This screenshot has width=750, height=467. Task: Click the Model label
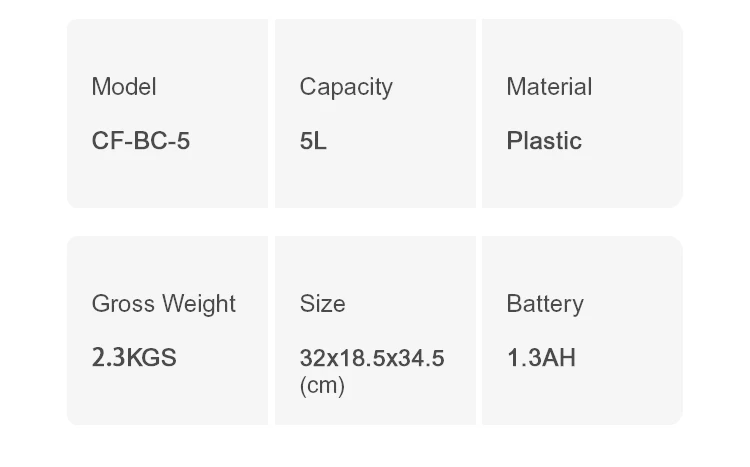124,87
